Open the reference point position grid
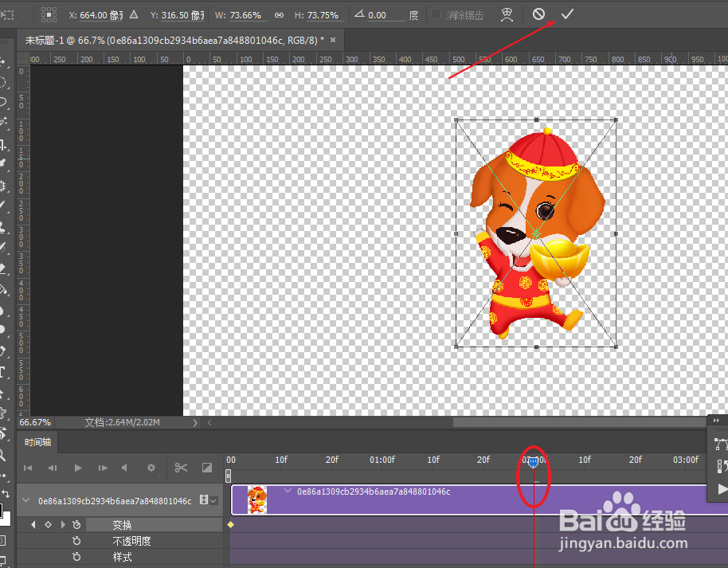 point(49,14)
